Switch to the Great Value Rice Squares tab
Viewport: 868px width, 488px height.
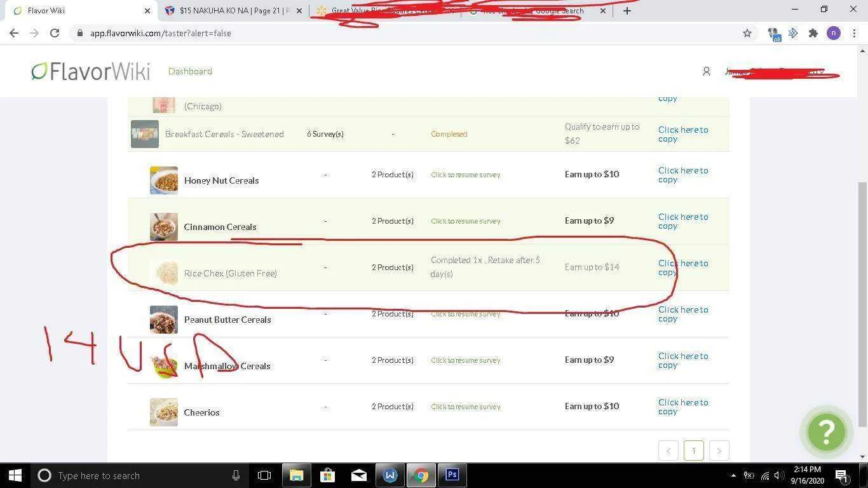[383, 11]
